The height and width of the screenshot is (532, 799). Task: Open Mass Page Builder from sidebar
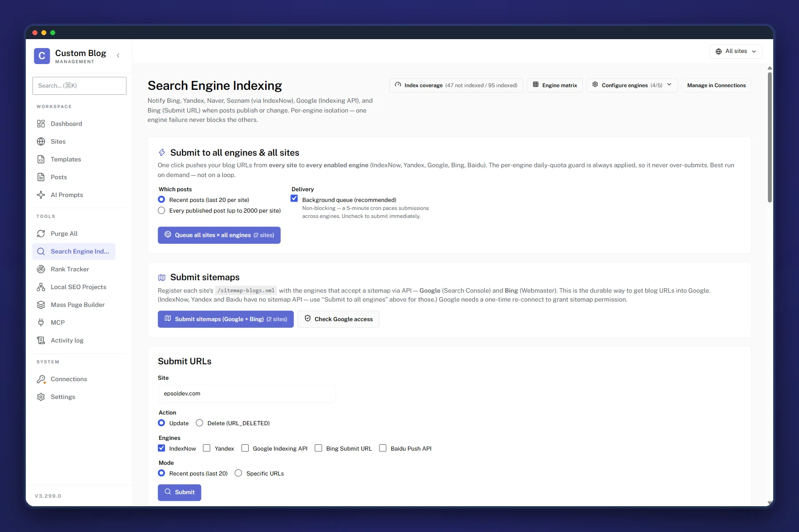pos(78,305)
